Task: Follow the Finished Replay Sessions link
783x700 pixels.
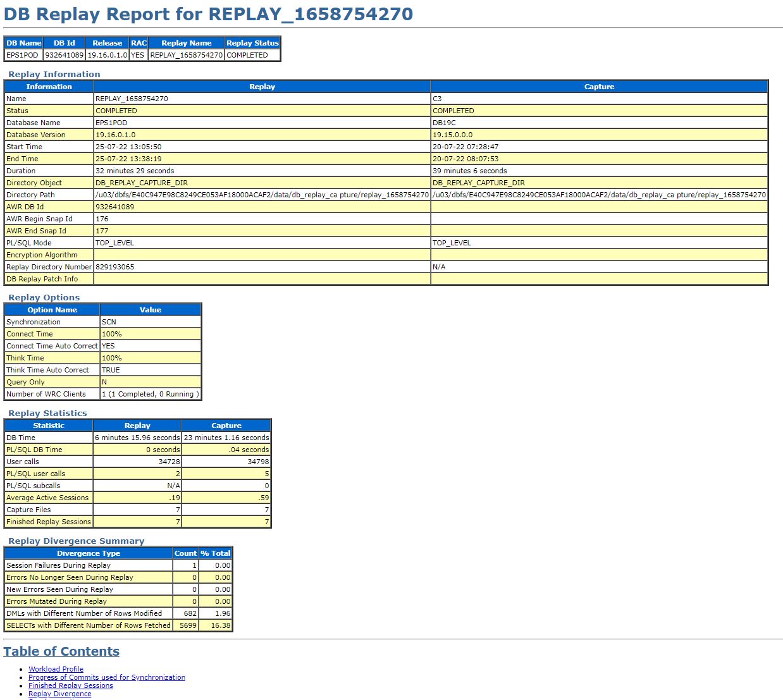Action: [70, 685]
